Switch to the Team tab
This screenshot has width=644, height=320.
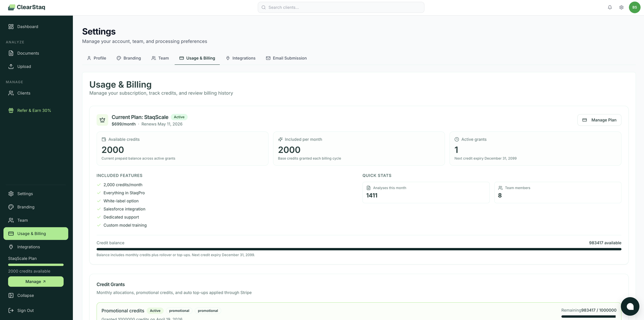click(160, 58)
